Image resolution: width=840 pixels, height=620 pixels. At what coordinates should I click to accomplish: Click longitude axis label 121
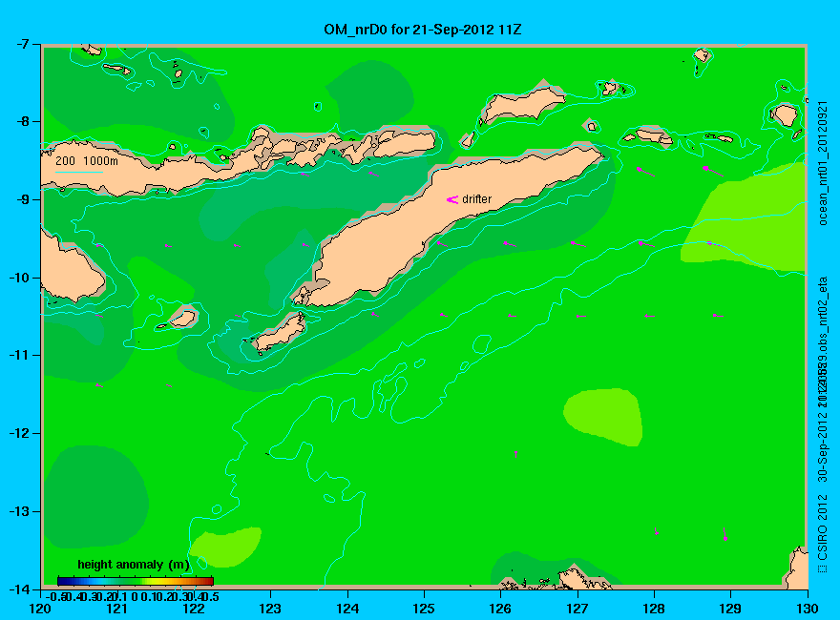(116, 609)
